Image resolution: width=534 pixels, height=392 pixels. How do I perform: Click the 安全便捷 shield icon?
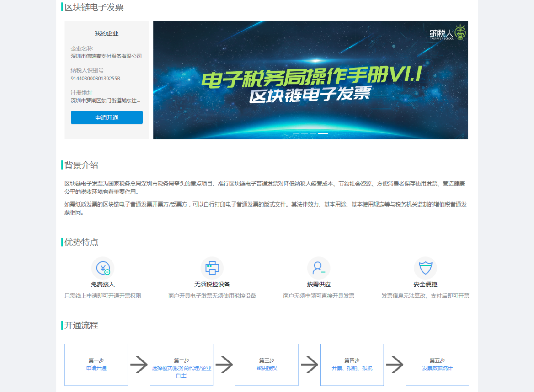click(425, 268)
